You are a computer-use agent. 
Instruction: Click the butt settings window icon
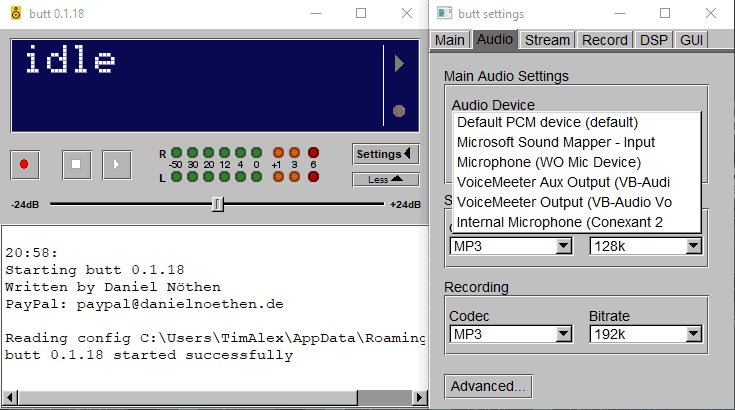click(x=444, y=13)
